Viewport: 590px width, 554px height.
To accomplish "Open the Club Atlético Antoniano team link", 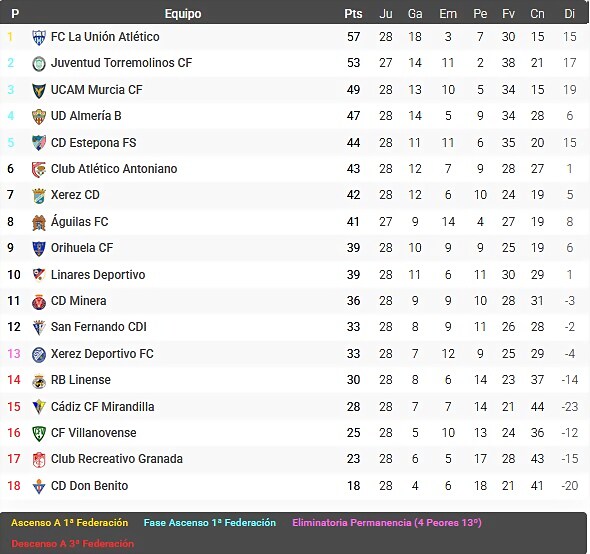I will [x=114, y=169].
